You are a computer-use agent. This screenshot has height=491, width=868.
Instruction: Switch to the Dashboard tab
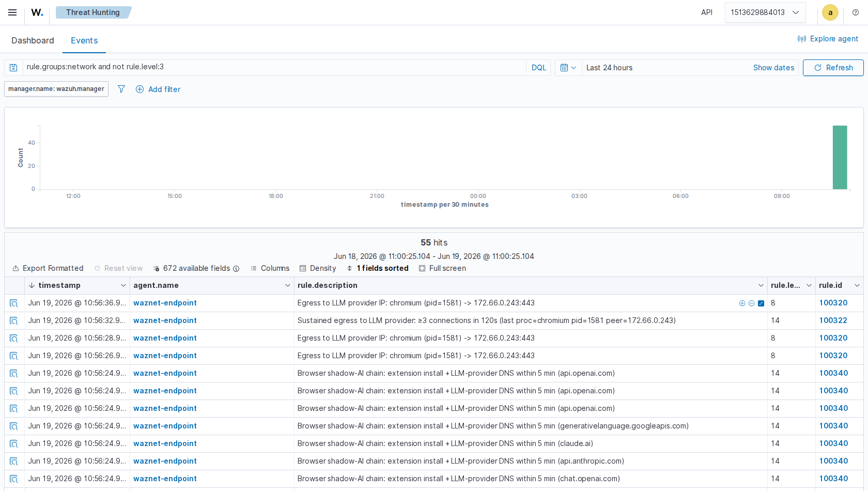pyautogui.click(x=33, y=40)
